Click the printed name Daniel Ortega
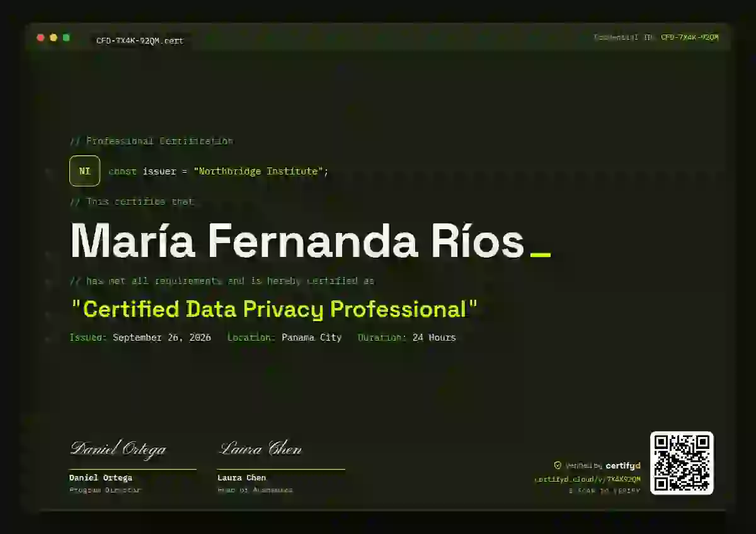 [x=101, y=478]
